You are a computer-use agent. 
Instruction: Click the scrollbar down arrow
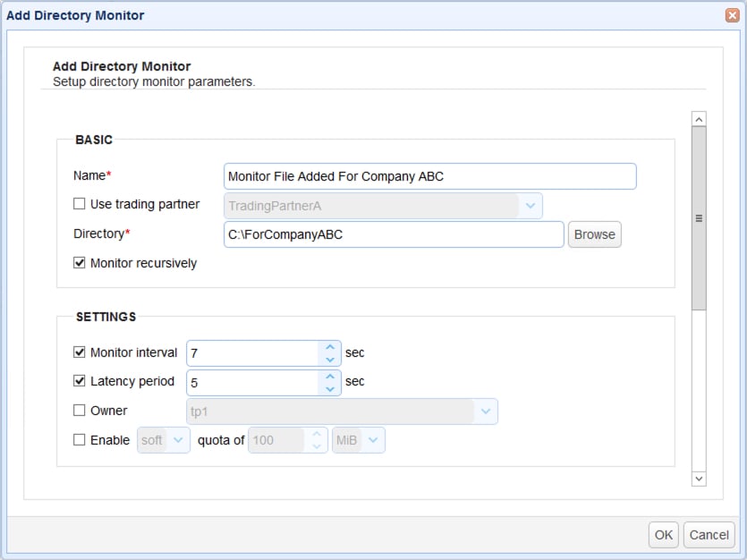point(698,479)
